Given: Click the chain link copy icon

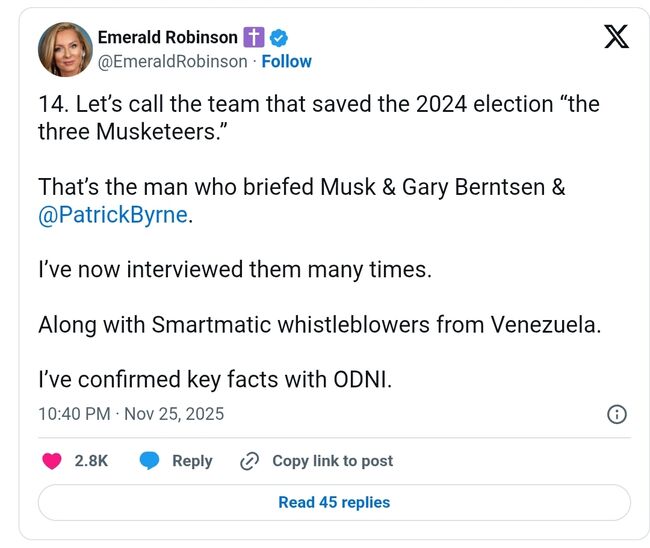Looking at the screenshot, I should point(250,461).
